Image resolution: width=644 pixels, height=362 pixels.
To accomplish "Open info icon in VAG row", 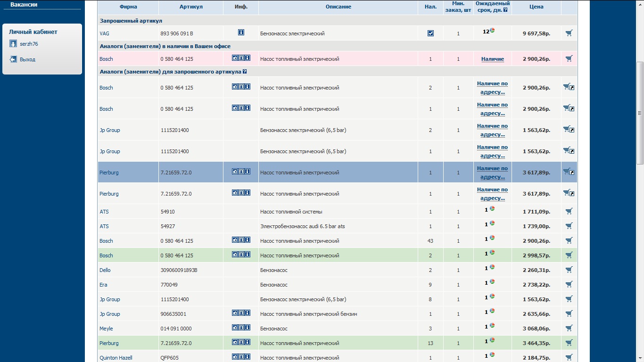I will (241, 33).
